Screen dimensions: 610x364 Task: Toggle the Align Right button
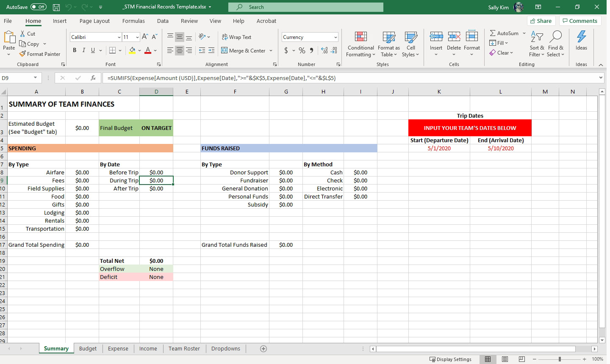click(189, 50)
